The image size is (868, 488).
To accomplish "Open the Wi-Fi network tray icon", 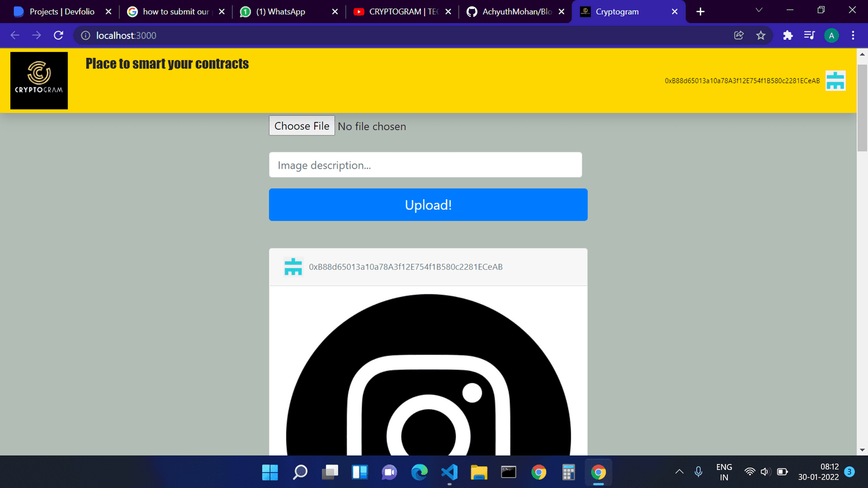I will pos(750,472).
